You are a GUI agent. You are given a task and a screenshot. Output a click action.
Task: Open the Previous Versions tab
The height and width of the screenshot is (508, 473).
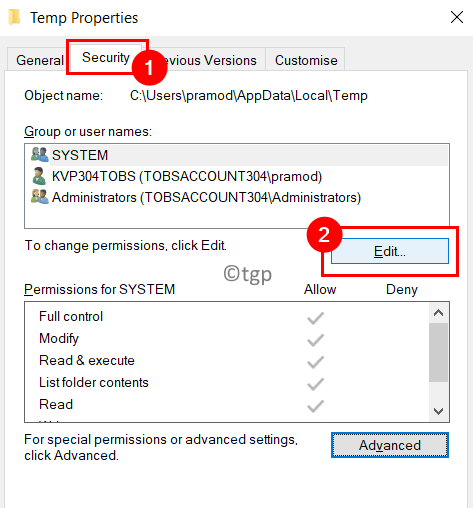pyautogui.click(x=210, y=60)
